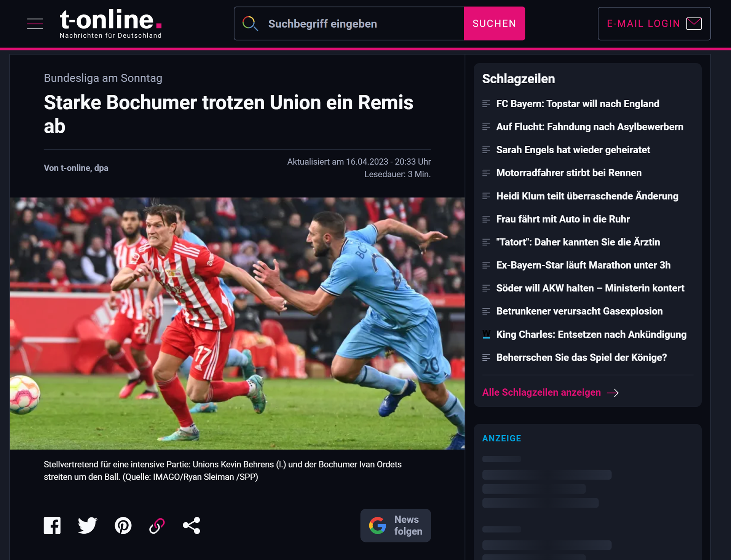Open King Charles Entsetzen headline

pyautogui.click(x=591, y=334)
